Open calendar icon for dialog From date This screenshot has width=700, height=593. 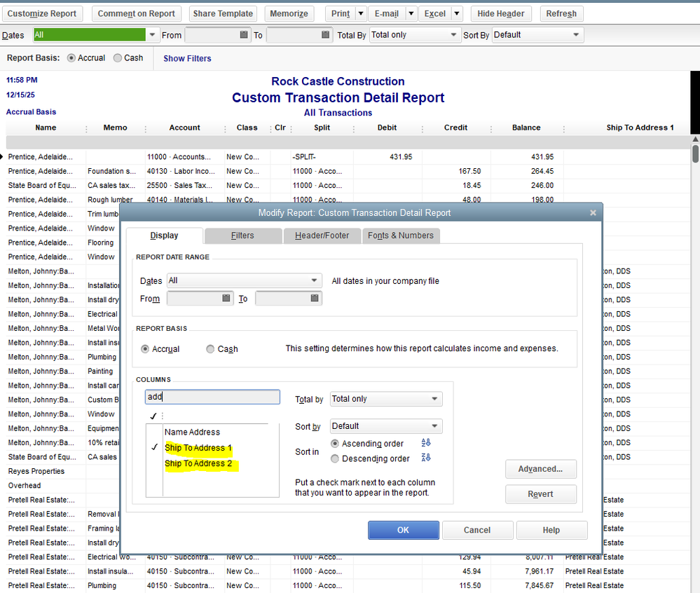(226, 298)
